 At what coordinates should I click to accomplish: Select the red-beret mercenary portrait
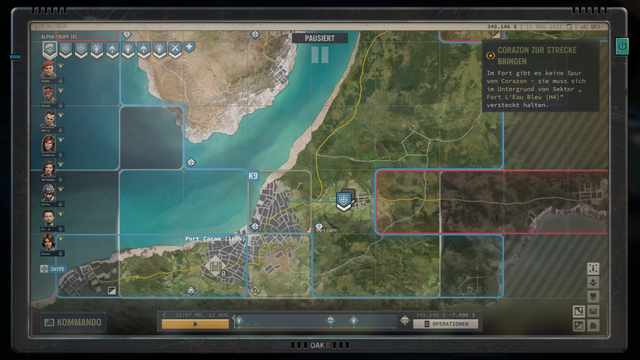48,69
